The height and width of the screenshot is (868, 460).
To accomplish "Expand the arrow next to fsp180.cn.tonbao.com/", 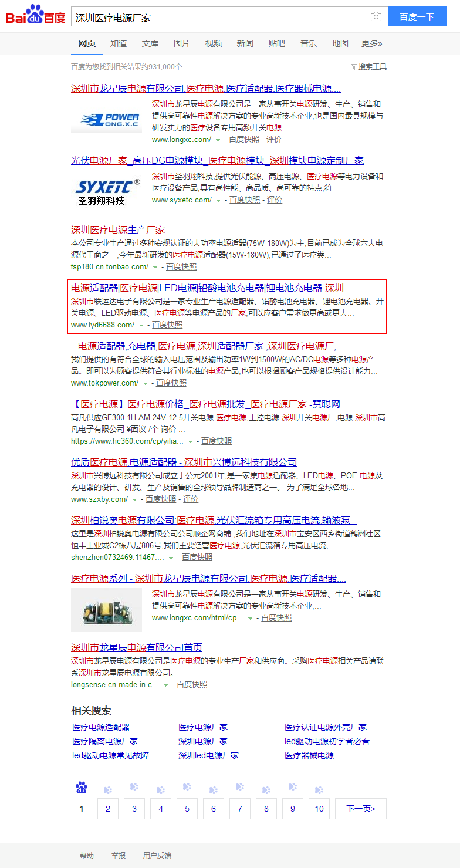I will tap(155, 267).
